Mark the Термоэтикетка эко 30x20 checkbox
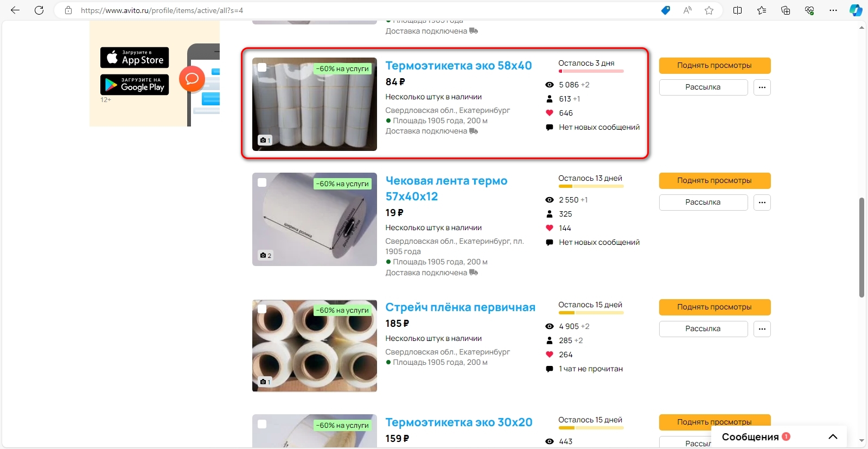The image size is (868, 449). coord(262,424)
